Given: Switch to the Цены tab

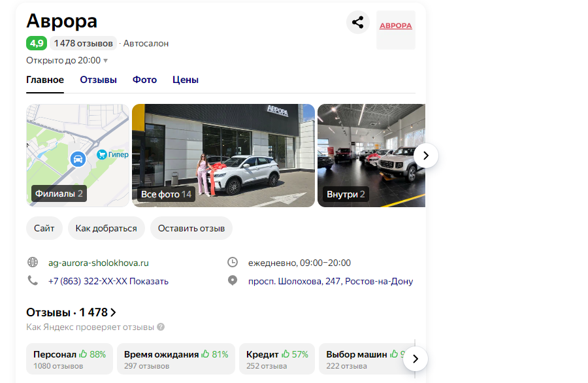Looking at the screenshot, I should (x=186, y=80).
